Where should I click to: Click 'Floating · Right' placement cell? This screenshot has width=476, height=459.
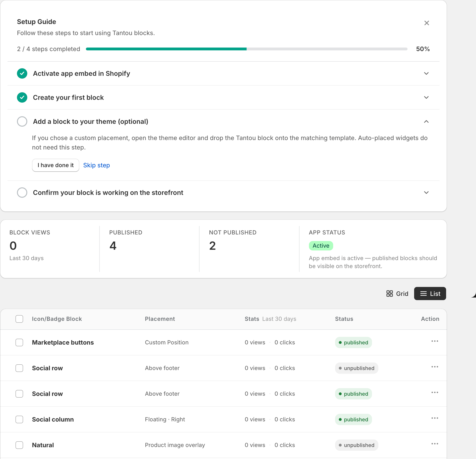pyautogui.click(x=165, y=419)
